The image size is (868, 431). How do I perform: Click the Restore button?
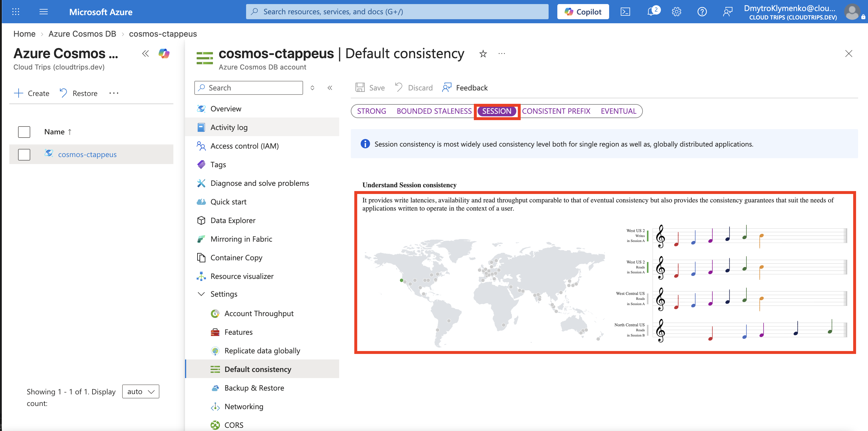(78, 93)
